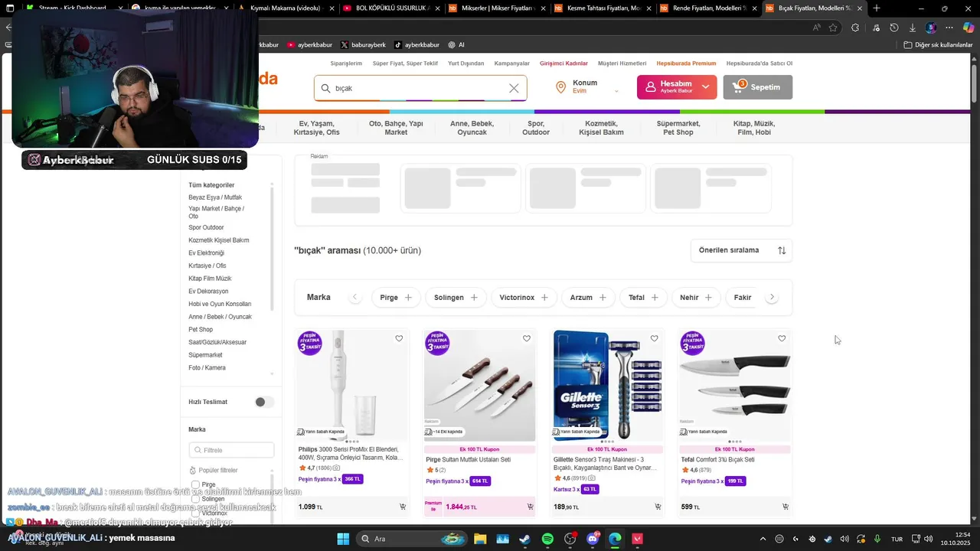Toggle the Hızlı Teslimat switch
980x551 pixels.
point(264,402)
